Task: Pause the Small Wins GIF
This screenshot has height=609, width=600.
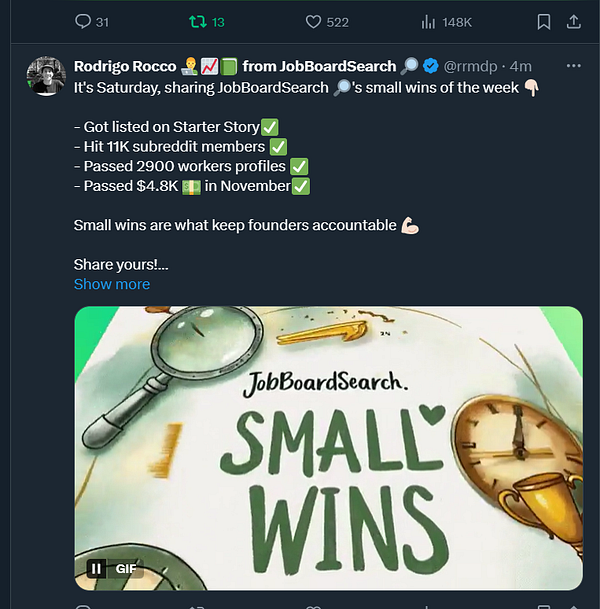Action: (x=96, y=568)
